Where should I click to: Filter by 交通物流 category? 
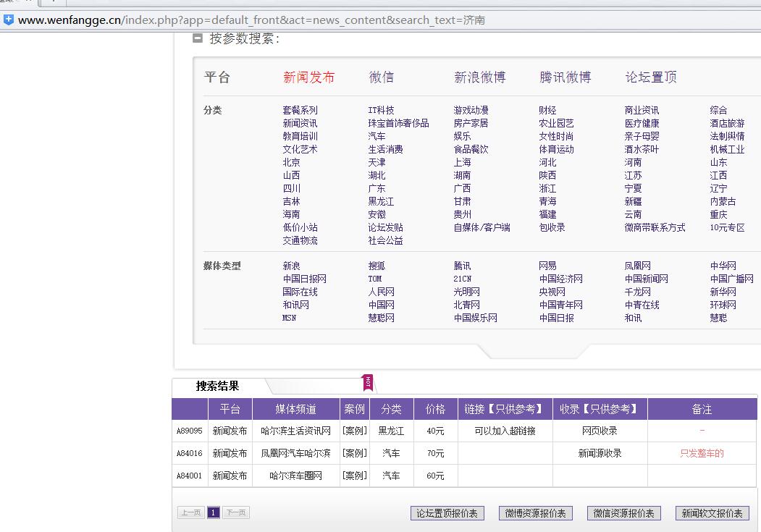300,240
